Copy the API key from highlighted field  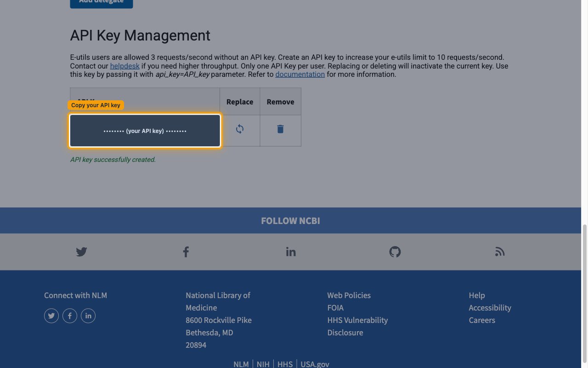coord(145,131)
